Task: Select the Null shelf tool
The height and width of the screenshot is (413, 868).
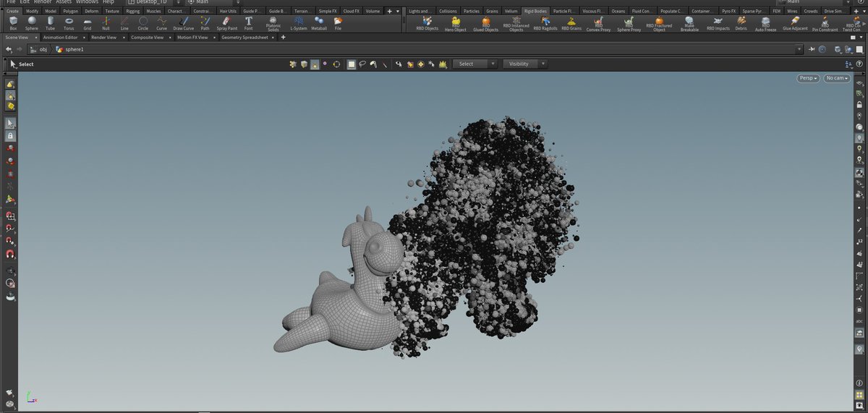Action: coord(106,23)
